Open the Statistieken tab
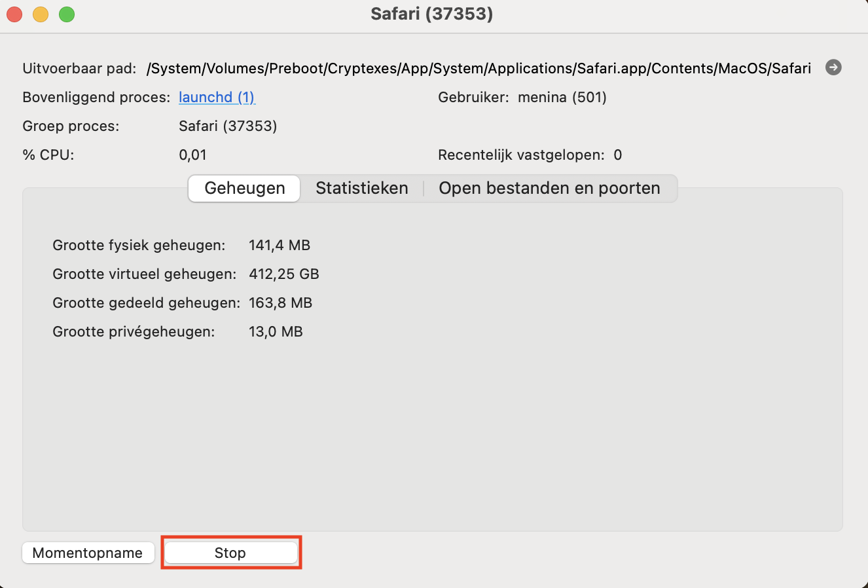The height and width of the screenshot is (588, 868). click(x=361, y=189)
